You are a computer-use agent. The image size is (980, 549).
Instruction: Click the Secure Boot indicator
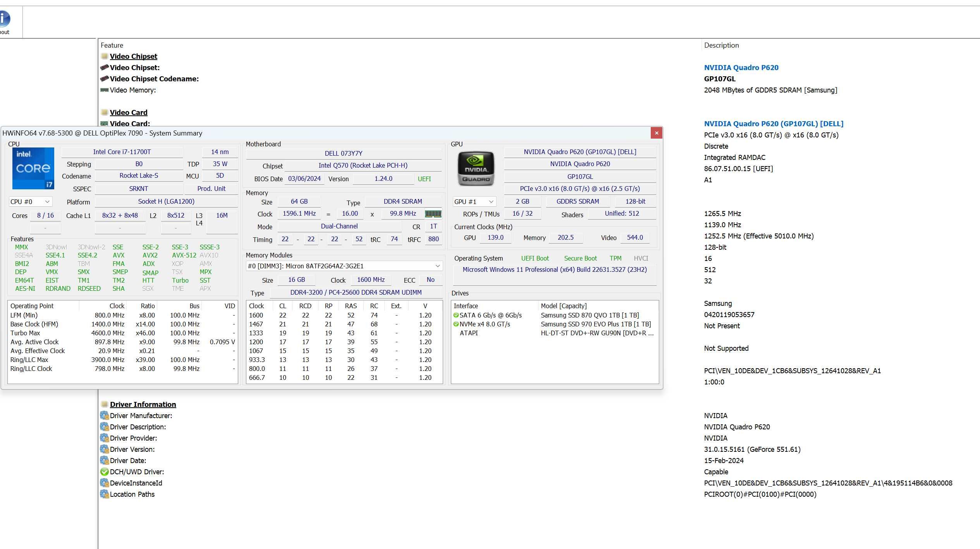(x=580, y=258)
